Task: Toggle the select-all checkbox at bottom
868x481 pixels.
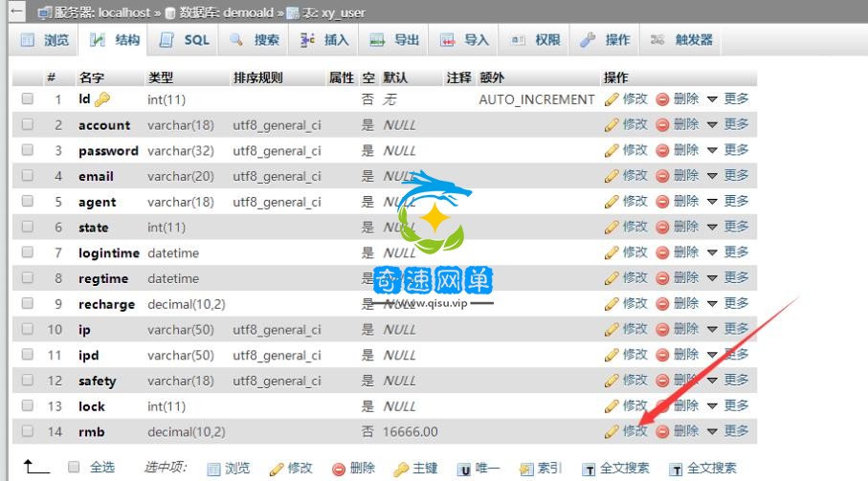Action: 74,468
